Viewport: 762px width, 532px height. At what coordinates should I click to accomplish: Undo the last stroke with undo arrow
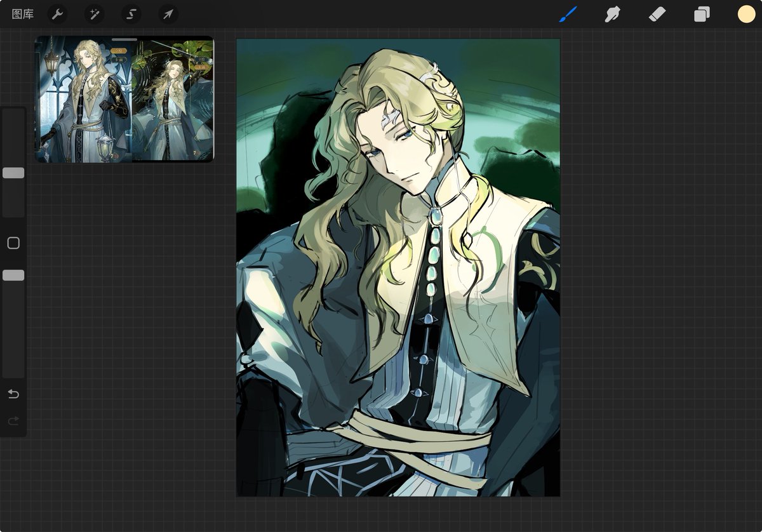coord(13,394)
